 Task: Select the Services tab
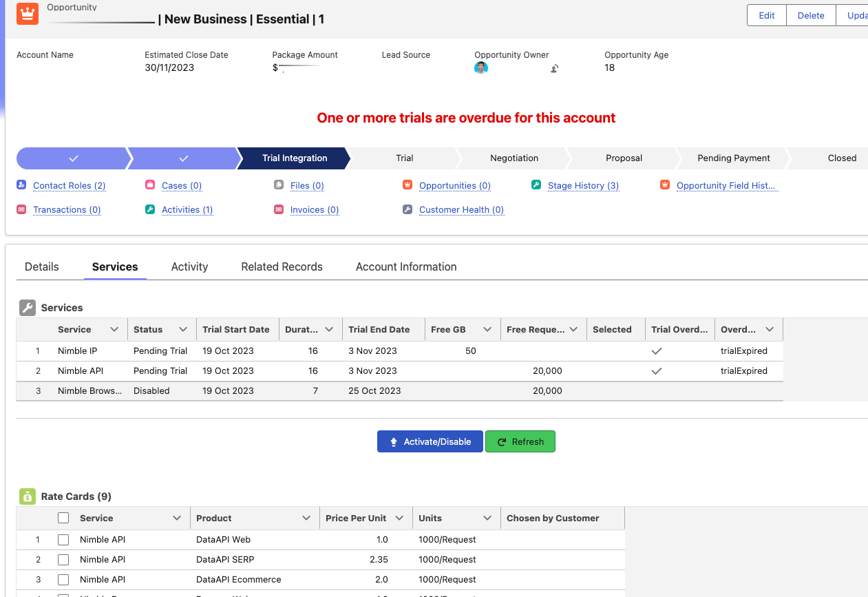[x=115, y=266]
